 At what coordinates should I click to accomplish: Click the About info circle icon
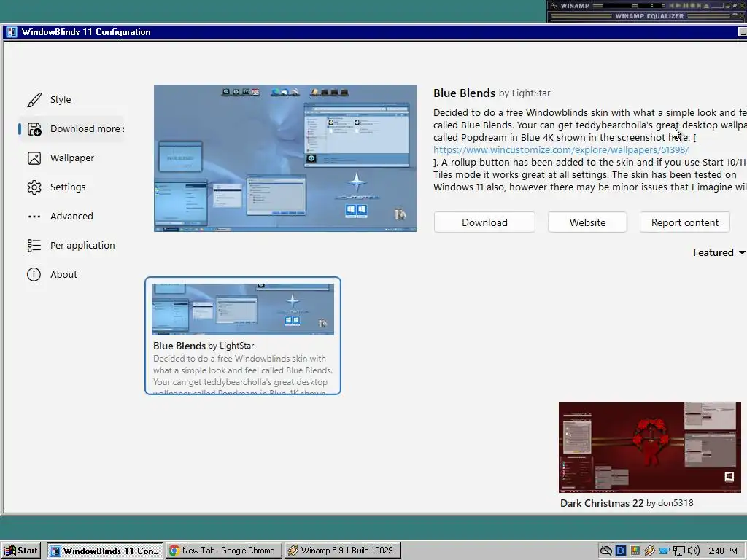[34, 274]
